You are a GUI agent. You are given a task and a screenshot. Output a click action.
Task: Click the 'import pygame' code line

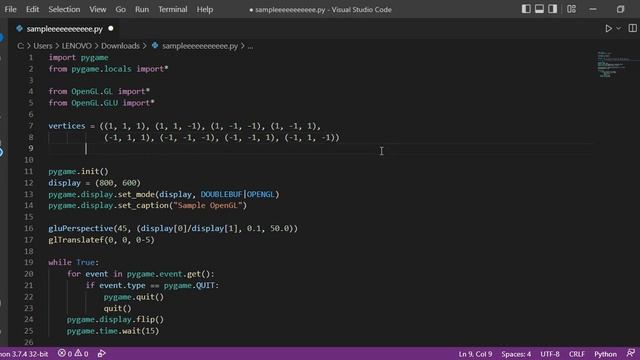coord(78,58)
